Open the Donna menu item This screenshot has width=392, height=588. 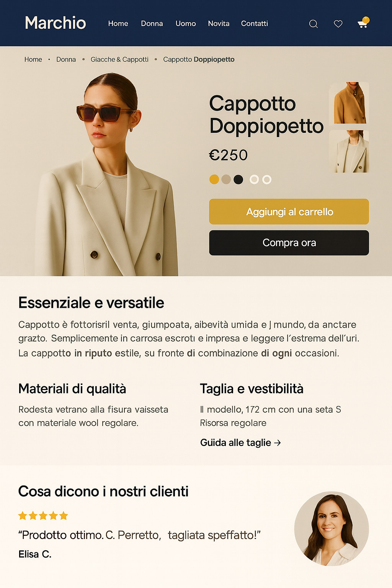click(x=152, y=23)
